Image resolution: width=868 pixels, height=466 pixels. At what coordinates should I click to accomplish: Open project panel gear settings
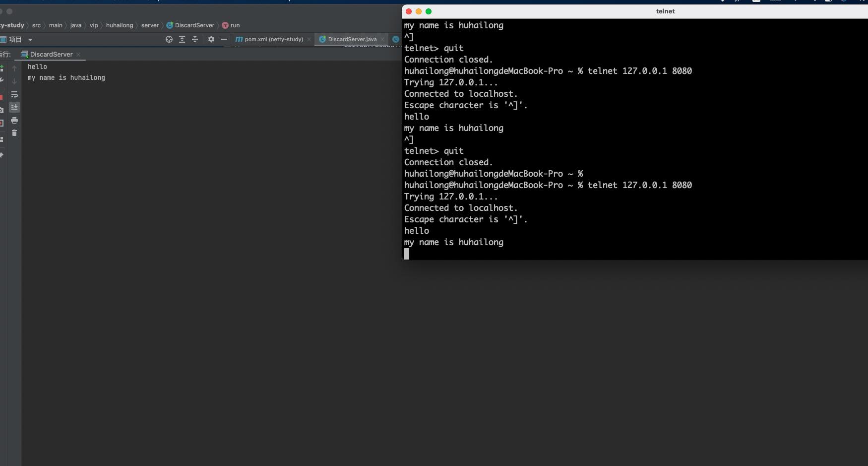pos(211,39)
